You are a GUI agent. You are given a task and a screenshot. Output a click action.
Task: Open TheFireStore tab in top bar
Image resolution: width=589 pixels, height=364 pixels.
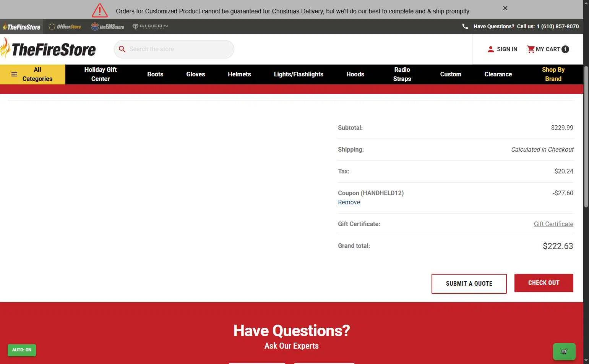pos(21,27)
